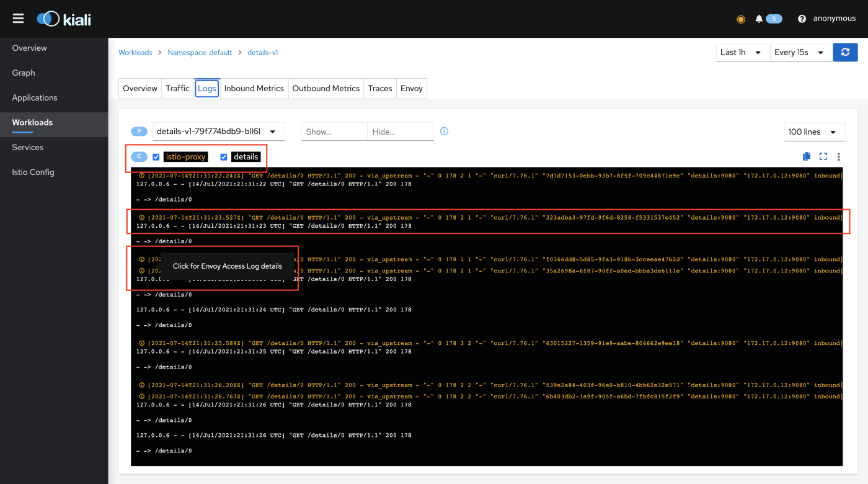Click details container label
The height and width of the screenshot is (484, 868).
[x=246, y=157]
